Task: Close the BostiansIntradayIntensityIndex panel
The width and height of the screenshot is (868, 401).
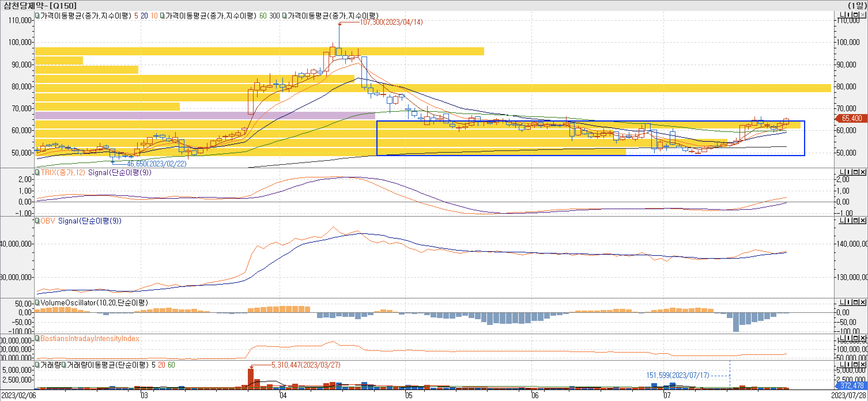Action: (x=863, y=338)
